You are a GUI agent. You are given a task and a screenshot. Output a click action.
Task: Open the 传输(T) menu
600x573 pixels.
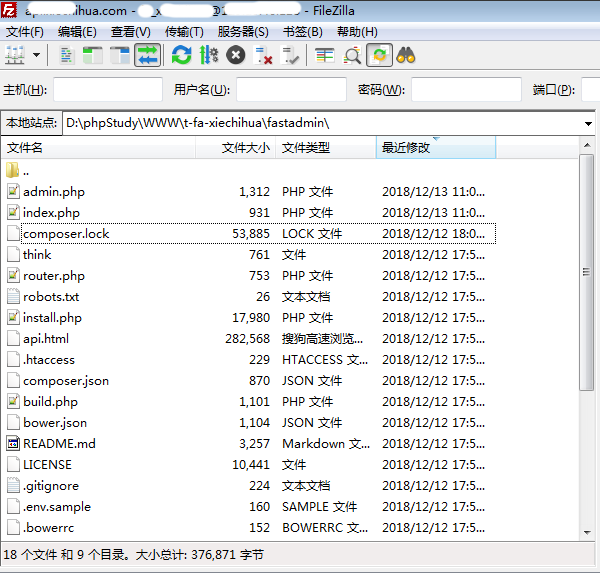[184, 32]
